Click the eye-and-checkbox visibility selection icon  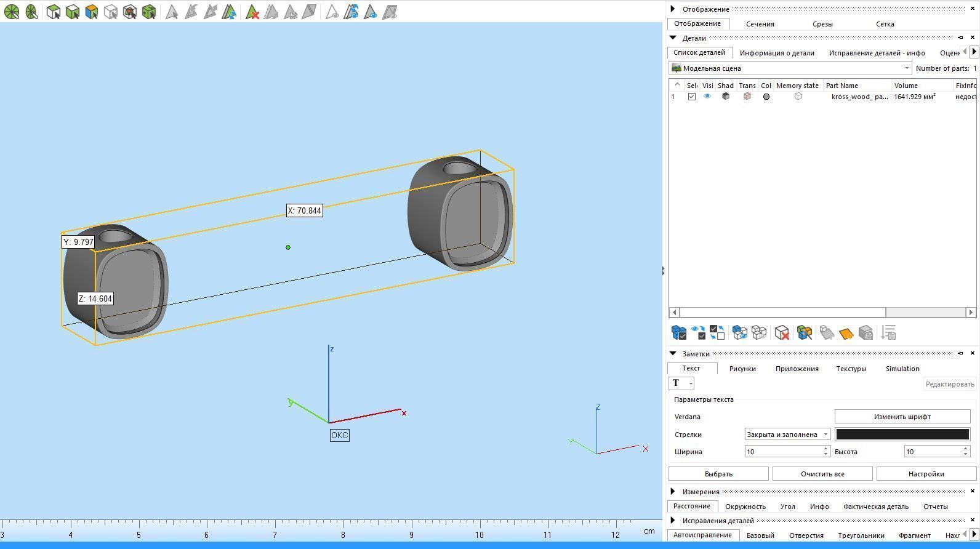tap(698, 333)
